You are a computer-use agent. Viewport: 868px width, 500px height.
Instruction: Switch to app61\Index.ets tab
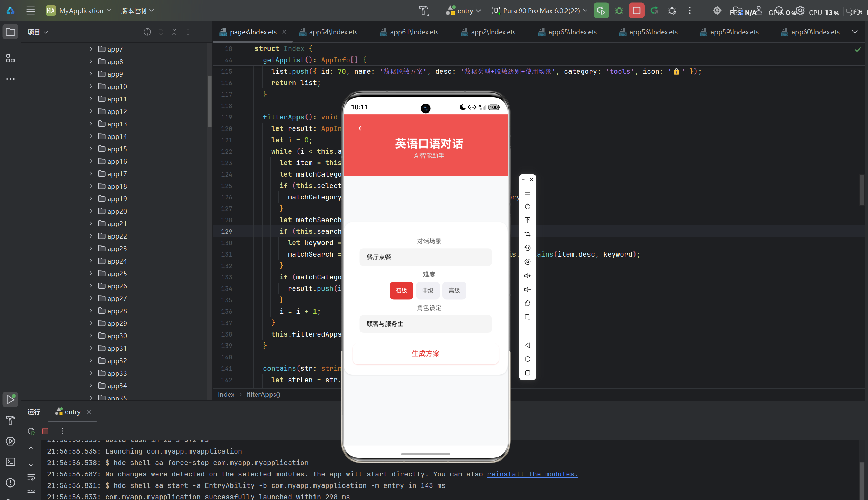[409, 32]
